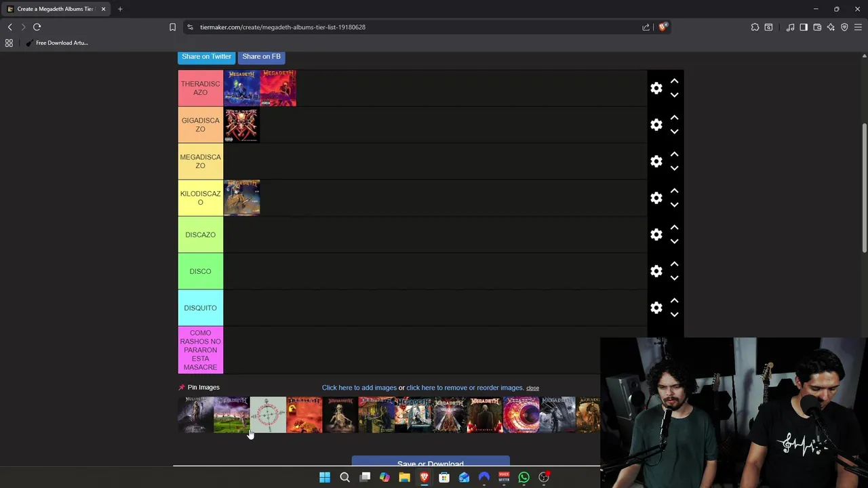Open settings gear for THERADISCAZO tier
The height and width of the screenshot is (488, 868).
[656, 88]
